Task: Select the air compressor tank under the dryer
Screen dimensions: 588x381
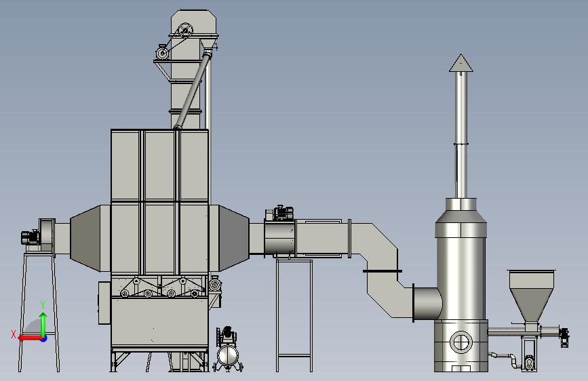Action: click(x=228, y=355)
